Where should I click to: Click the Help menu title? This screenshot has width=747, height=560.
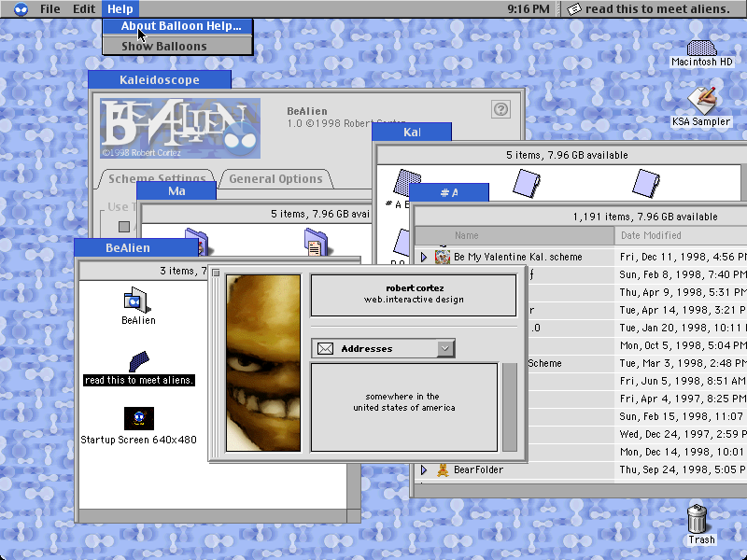pyautogui.click(x=120, y=9)
